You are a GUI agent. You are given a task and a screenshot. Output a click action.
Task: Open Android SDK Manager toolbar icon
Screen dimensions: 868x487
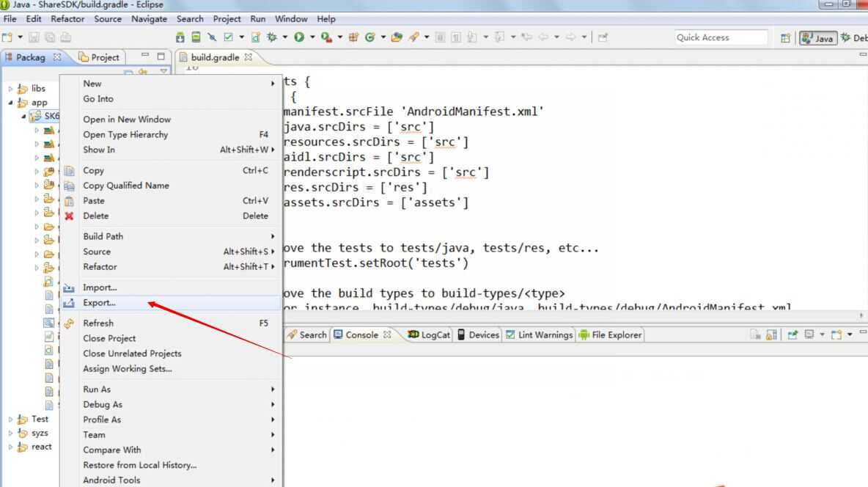tap(180, 37)
